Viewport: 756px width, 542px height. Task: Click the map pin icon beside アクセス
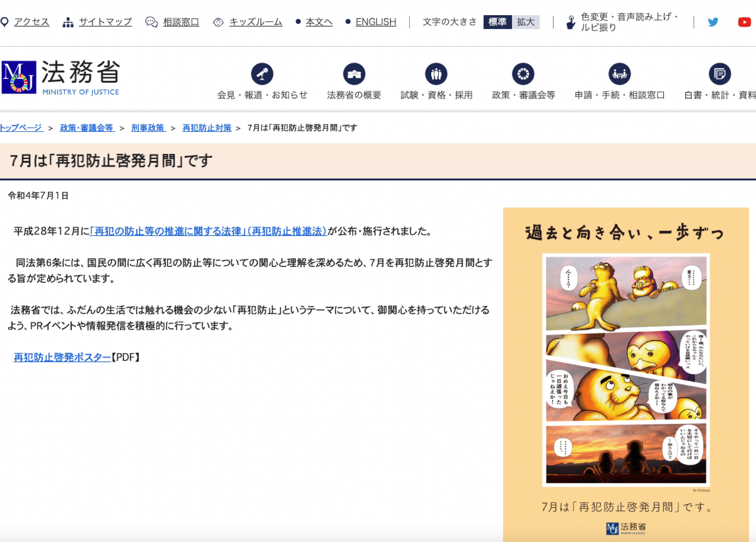pyautogui.click(x=4, y=22)
